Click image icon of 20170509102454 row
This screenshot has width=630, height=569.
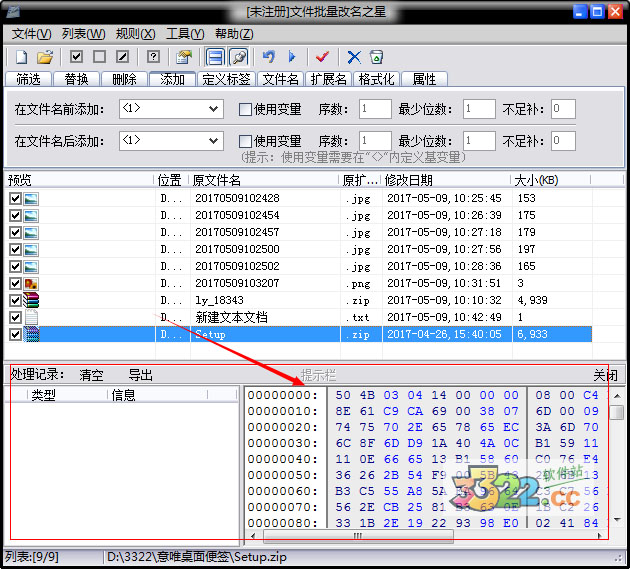pos(31,215)
